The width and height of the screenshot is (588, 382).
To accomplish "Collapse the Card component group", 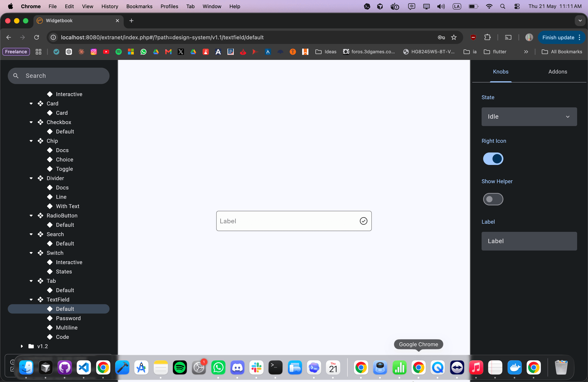I will tap(31, 103).
